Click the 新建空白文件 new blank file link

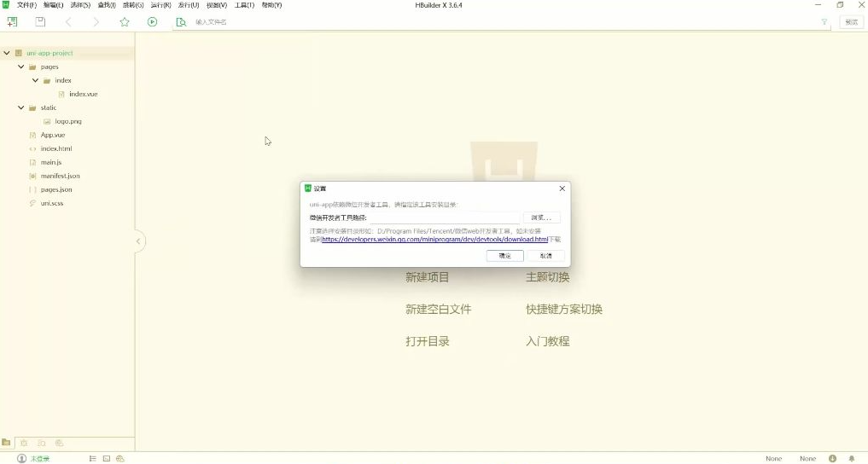(438, 309)
